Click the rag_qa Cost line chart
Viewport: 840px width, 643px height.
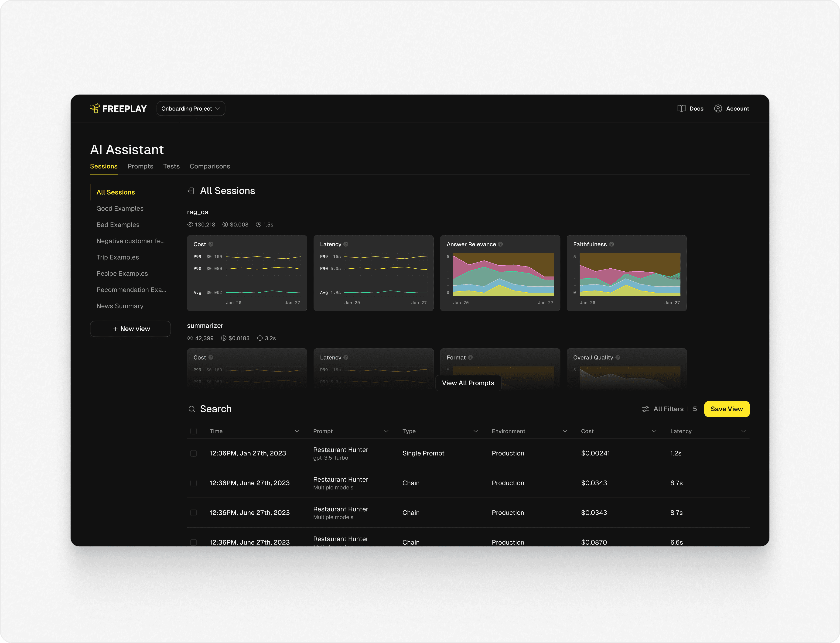point(263,274)
